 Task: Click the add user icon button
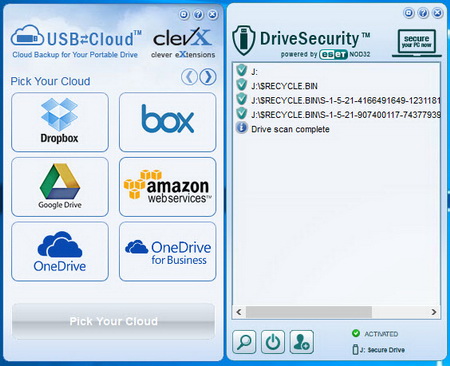click(x=302, y=342)
